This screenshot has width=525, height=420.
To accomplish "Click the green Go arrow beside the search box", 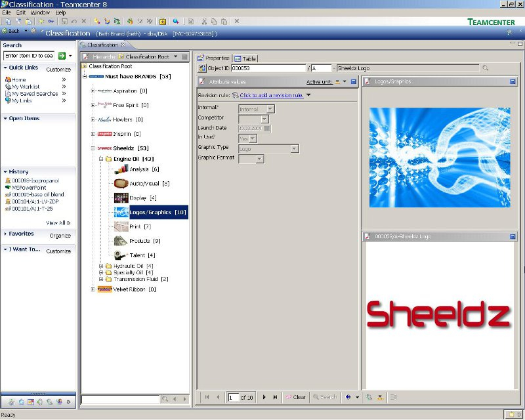I will (x=62, y=56).
